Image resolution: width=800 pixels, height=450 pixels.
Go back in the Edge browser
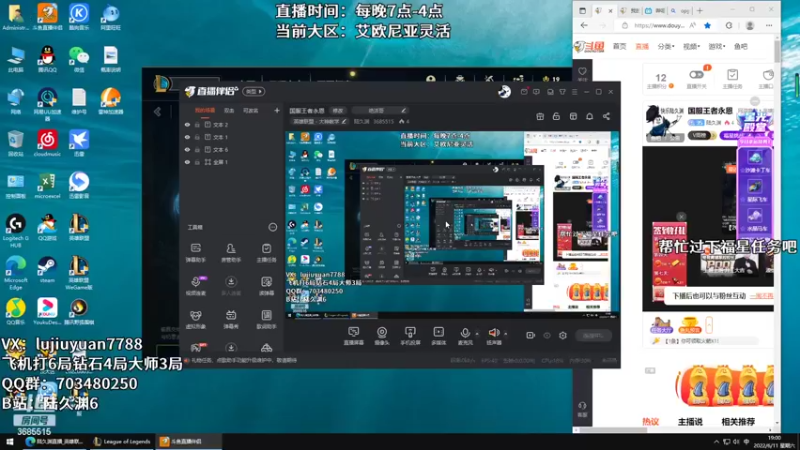point(584,26)
